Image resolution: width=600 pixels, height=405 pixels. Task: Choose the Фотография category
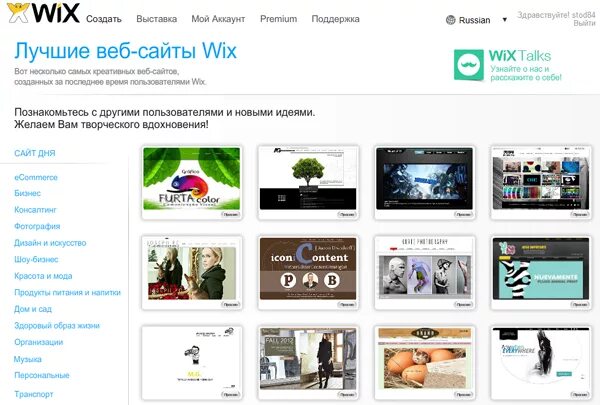click(x=37, y=226)
